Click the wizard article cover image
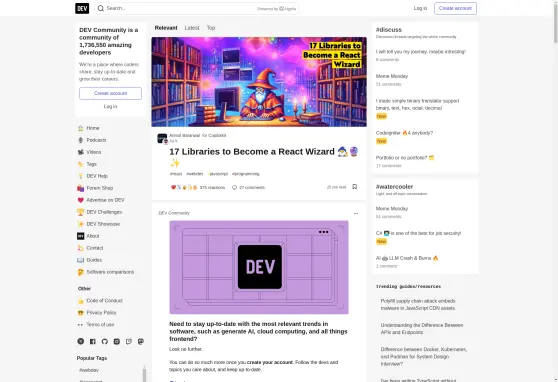Screen dimensions: 558x382 click(259, 82)
